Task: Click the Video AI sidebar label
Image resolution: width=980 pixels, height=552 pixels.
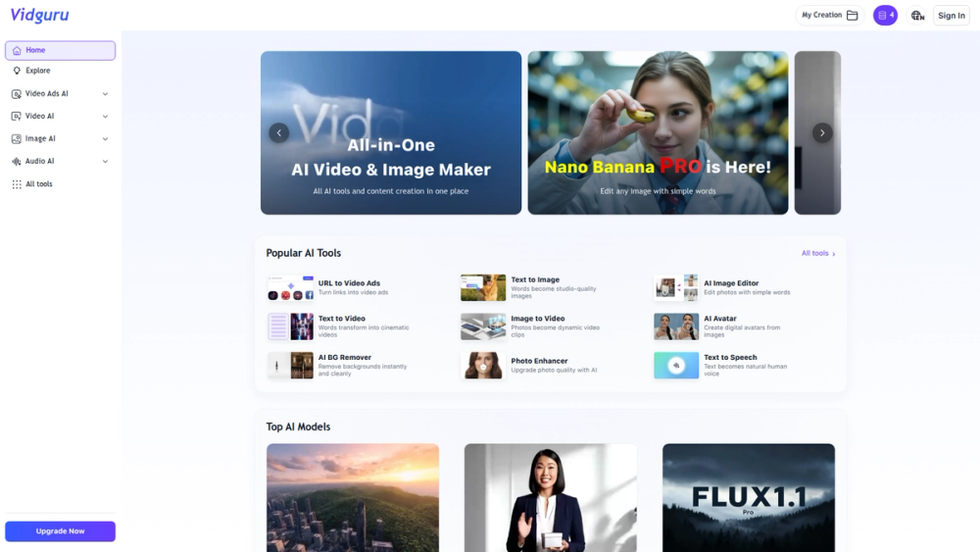Action: 39,117
